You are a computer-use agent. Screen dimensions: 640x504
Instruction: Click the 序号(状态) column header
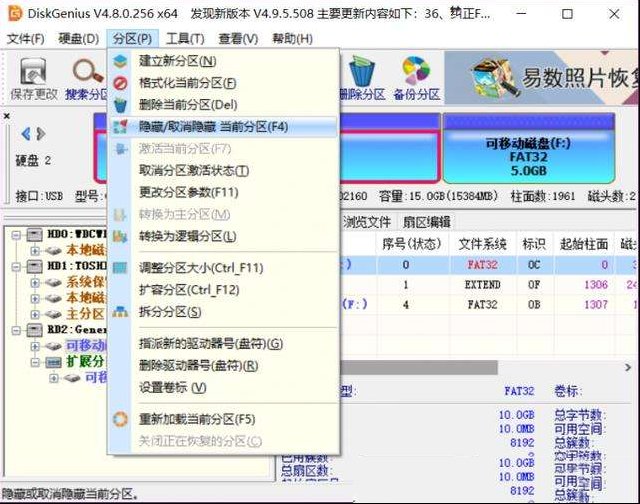(411, 244)
